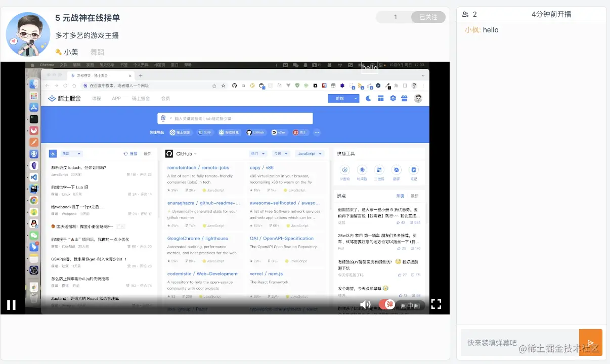Toggle dark mode with the moon icon
610x364 pixels.
(x=368, y=99)
